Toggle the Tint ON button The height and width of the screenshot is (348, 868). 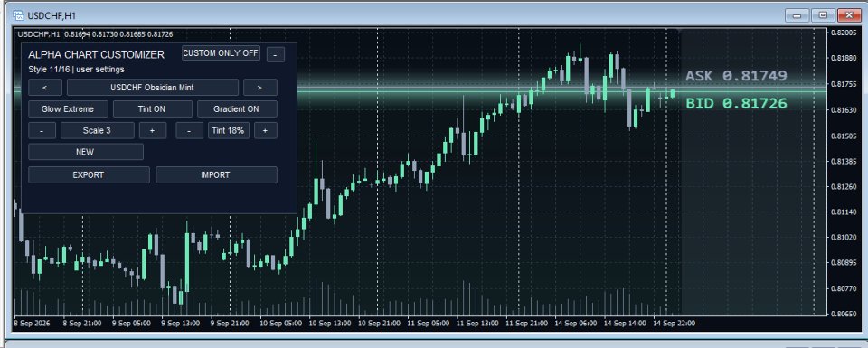click(x=152, y=109)
